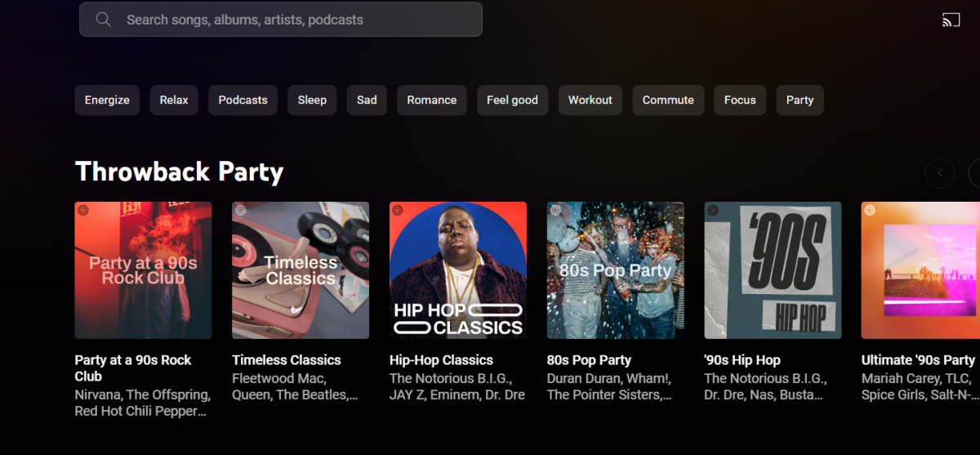Image resolution: width=980 pixels, height=455 pixels.
Task: Select the Workout mood chip
Action: pos(590,100)
